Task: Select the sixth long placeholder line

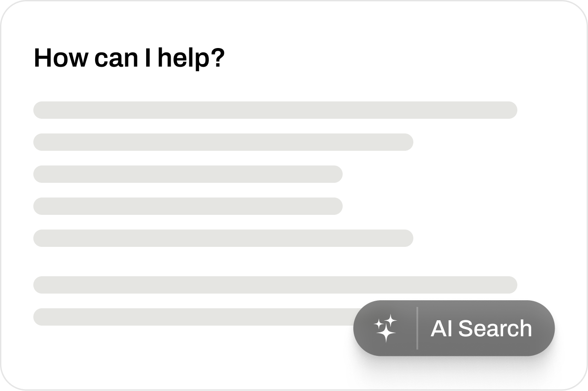Action: click(x=275, y=285)
